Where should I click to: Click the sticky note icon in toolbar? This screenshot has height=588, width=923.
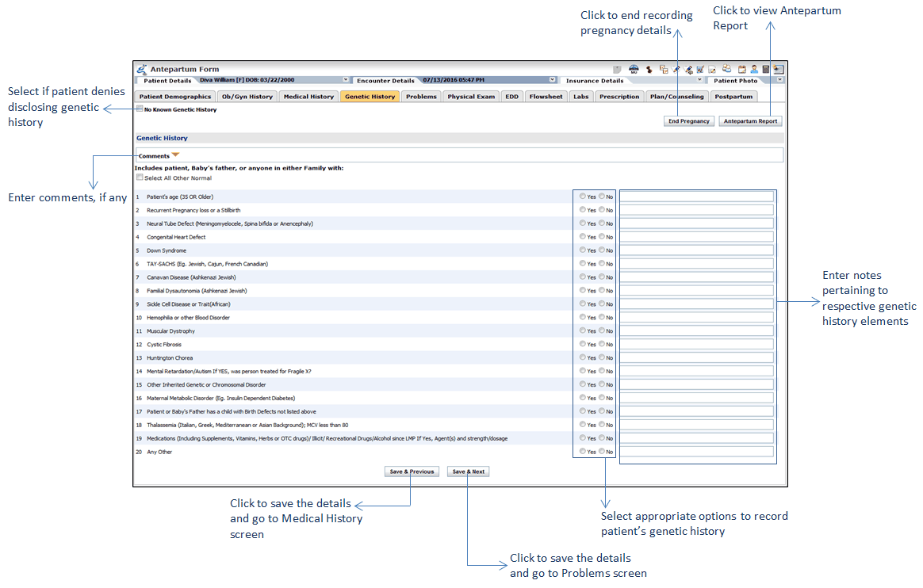click(x=617, y=69)
